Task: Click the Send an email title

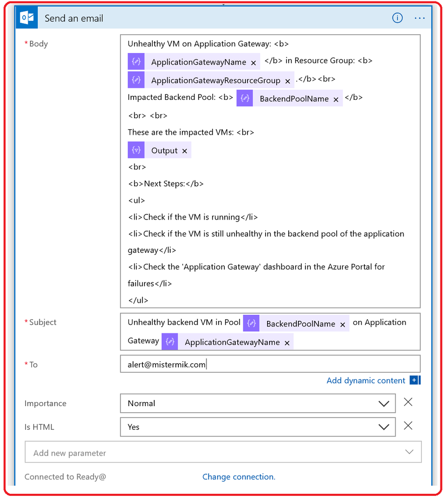Action: tap(74, 18)
